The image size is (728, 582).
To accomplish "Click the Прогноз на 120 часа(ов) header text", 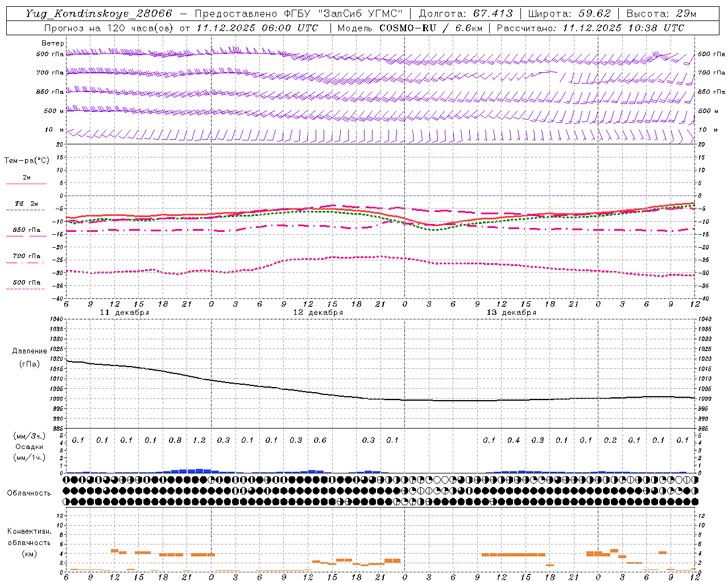I will pos(109,28).
